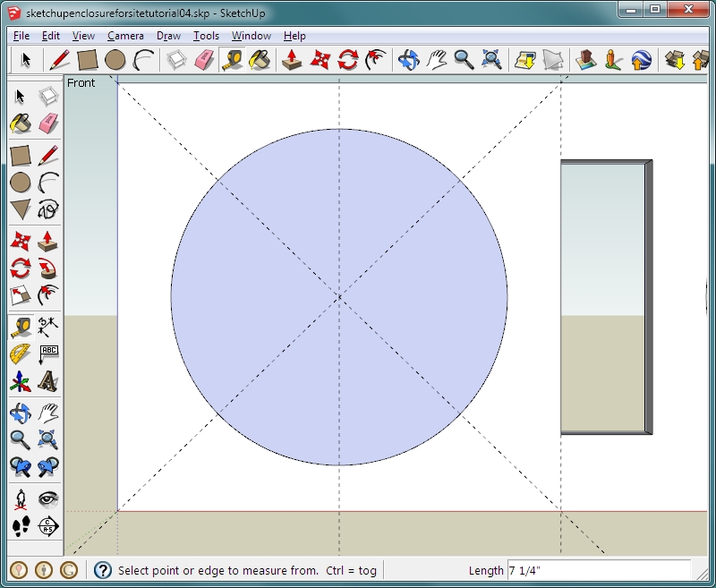Select the pink Eraser in top toolbar

tap(204, 60)
